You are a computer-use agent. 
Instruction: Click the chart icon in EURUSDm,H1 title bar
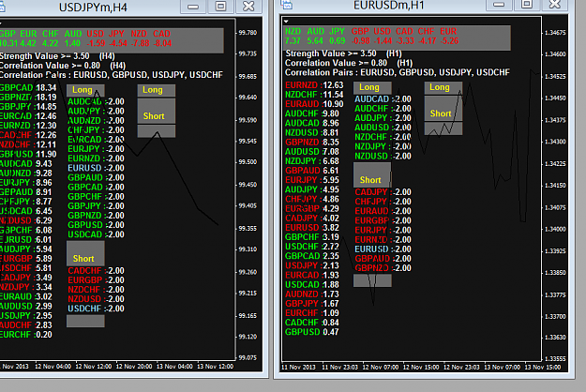click(x=287, y=4)
